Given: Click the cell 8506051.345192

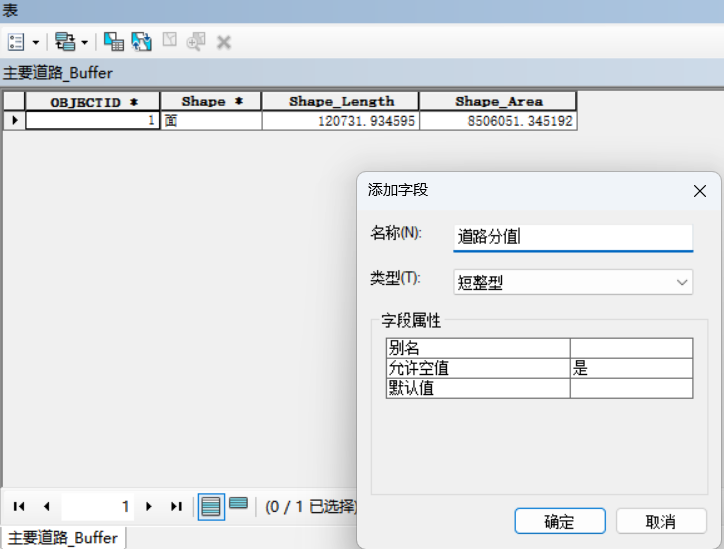Looking at the screenshot, I should [498, 121].
